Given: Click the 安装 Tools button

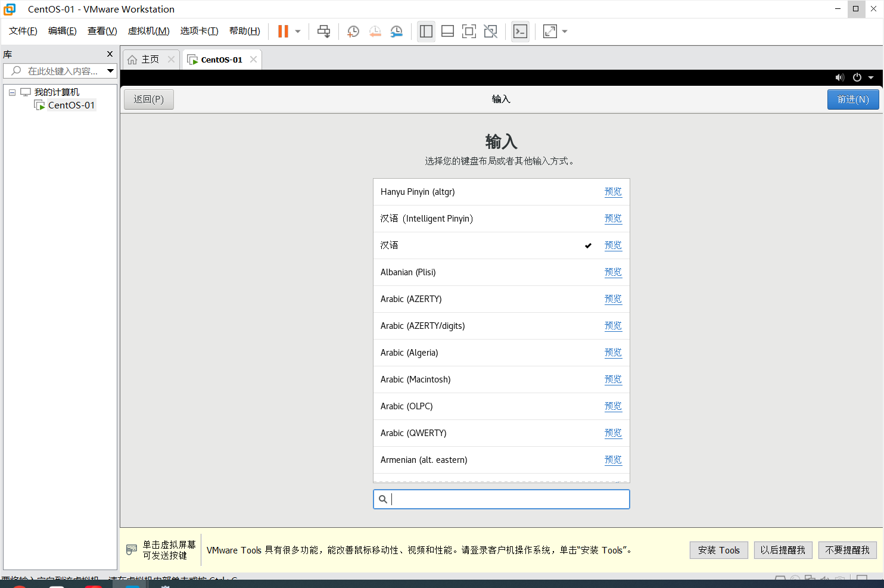Looking at the screenshot, I should coord(719,550).
